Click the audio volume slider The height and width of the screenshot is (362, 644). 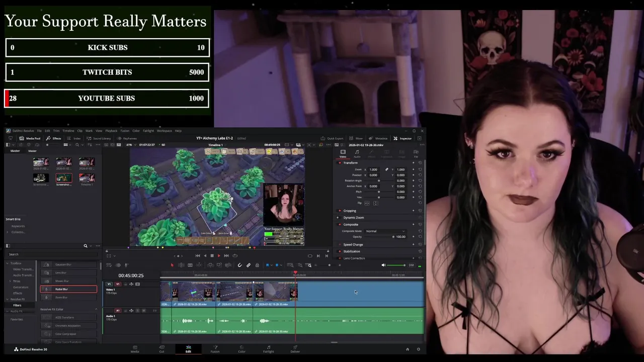coord(396,265)
